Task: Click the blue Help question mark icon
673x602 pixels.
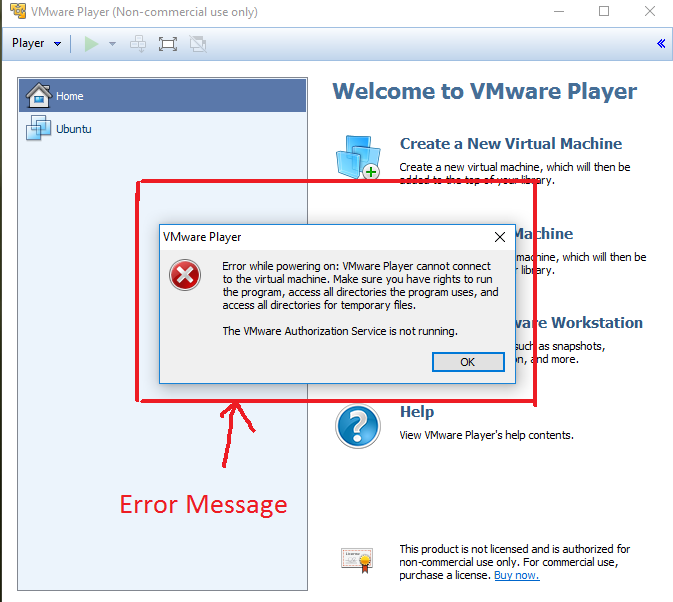Action: pyautogui.click(x=358, y=427)
